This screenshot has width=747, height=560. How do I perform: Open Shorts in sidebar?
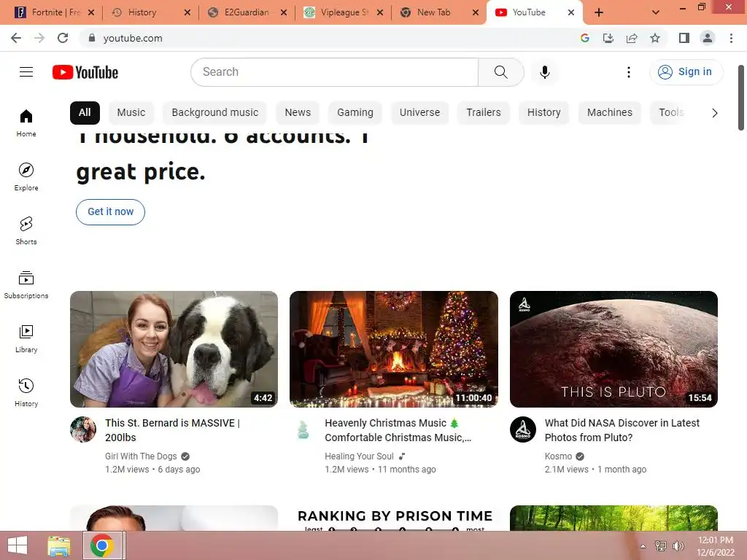26,230
